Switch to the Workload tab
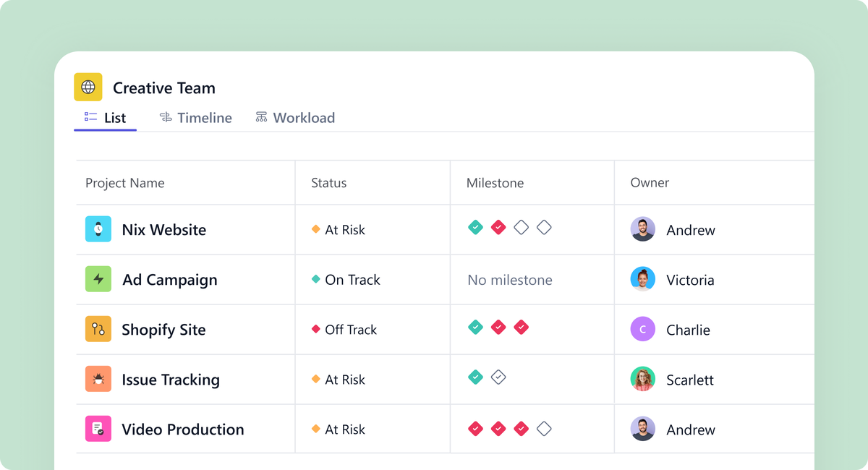The image size is (868, 470). pos(295,118)
